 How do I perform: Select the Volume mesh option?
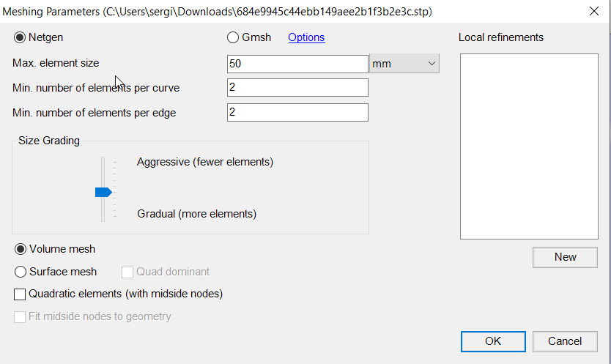(21, 249)
